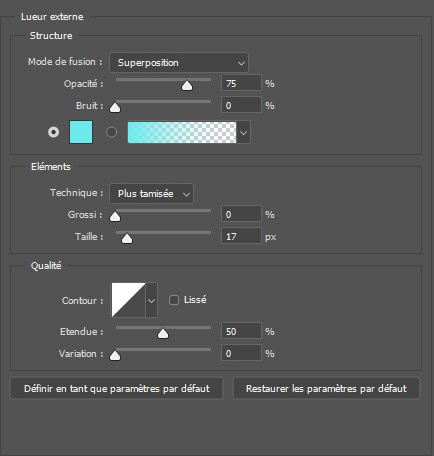
Task: Select the gradient radio button
Action: click(111, 132)
